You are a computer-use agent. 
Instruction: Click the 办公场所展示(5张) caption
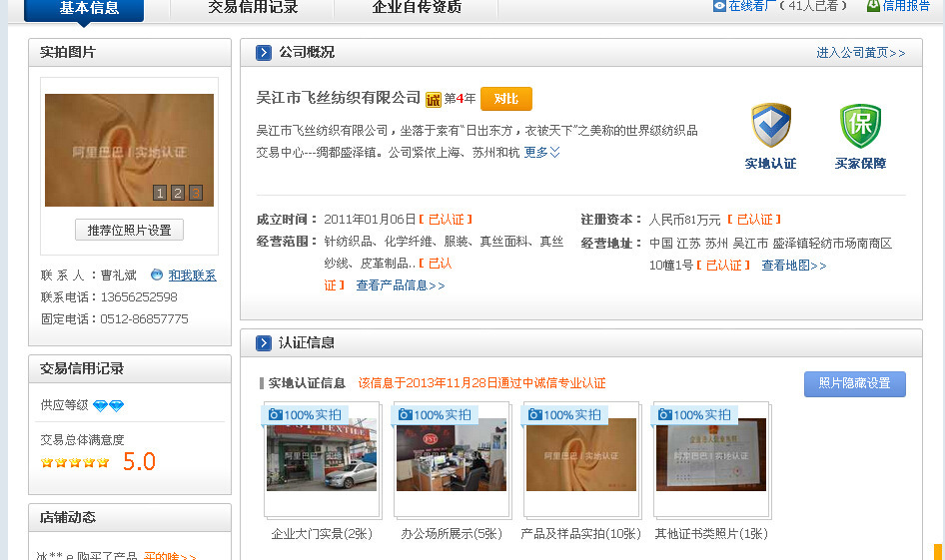[452, 534]
